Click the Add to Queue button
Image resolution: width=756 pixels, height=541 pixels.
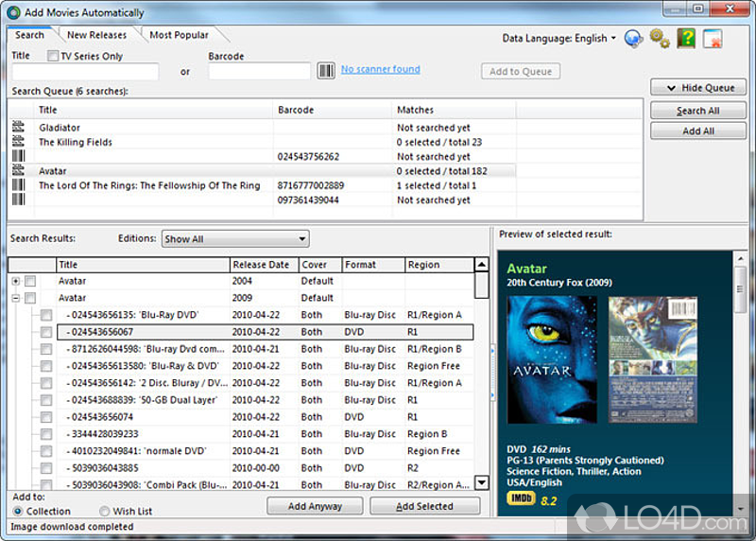[521, 72]
